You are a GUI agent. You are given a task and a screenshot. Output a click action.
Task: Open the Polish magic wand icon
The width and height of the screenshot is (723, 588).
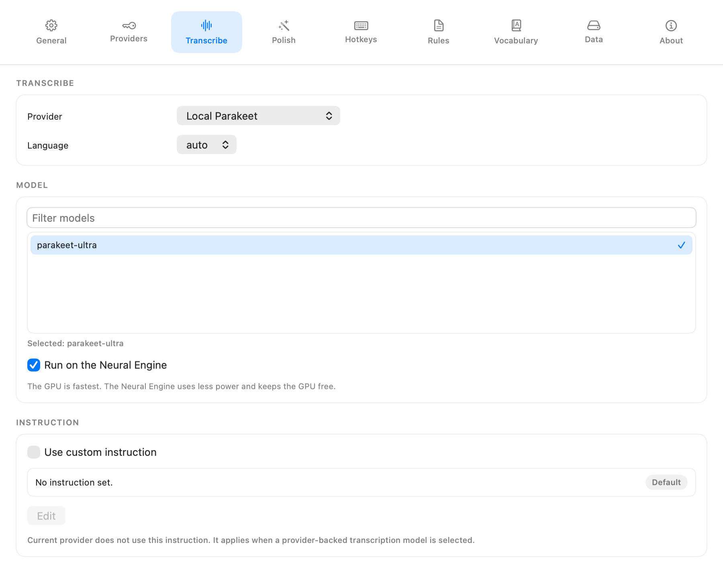click(284, 26)
